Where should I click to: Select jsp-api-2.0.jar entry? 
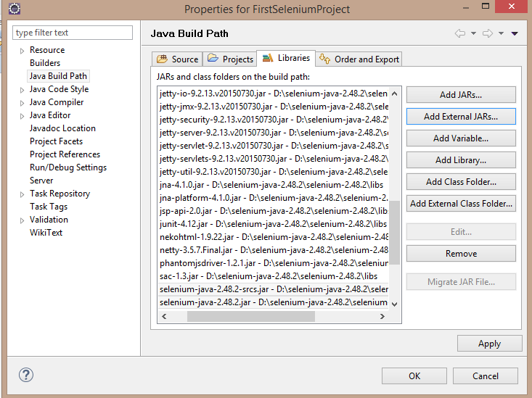click(274, 211)
